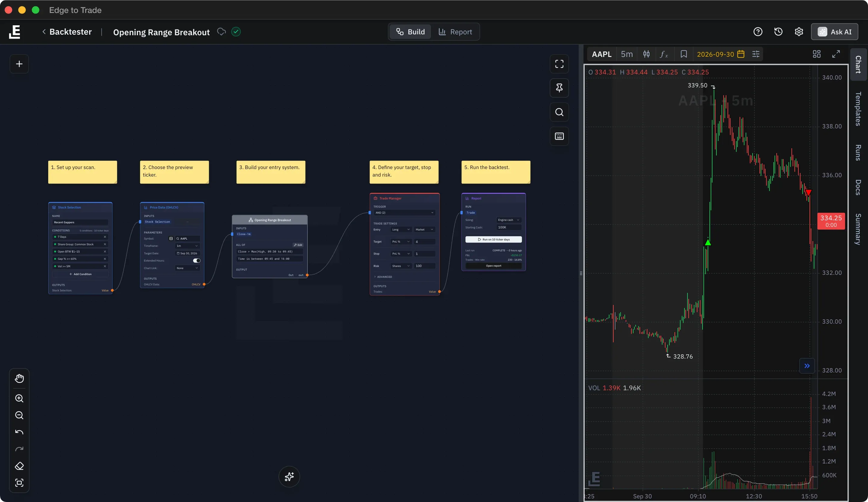Select the eraser tool

point(19,466)
